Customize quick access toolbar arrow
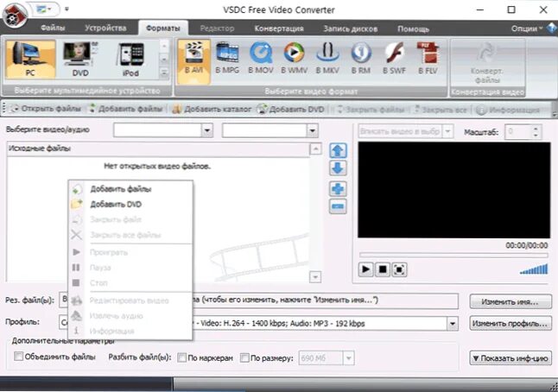This screenshot has width=558, height=392. (x=67, y=9)
